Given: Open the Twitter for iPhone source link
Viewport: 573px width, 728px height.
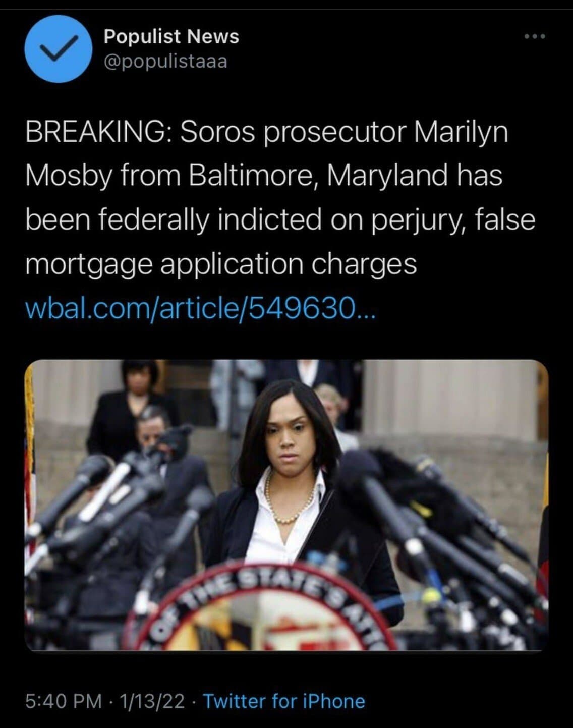Looking at the screenshot, I should [x=284, y=701].
